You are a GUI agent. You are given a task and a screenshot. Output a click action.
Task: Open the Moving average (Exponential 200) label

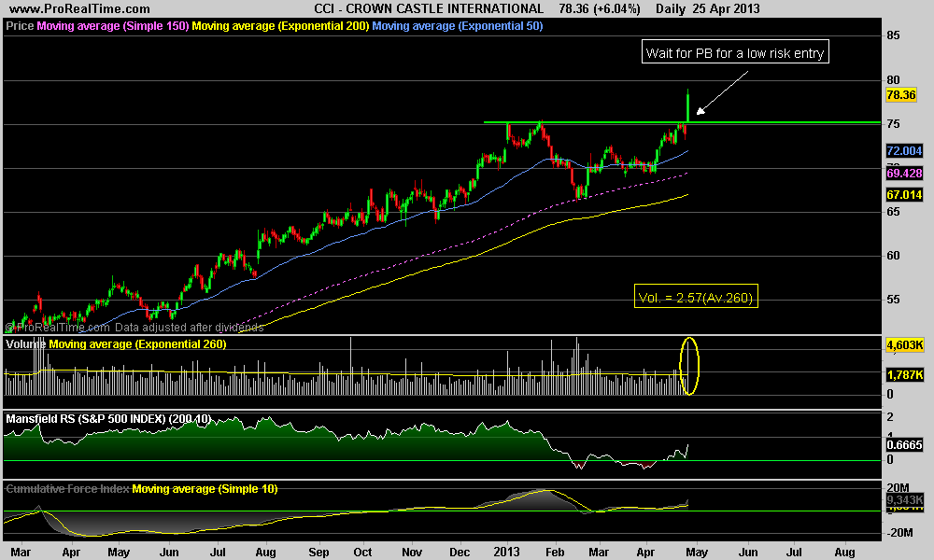coord(280,26)
